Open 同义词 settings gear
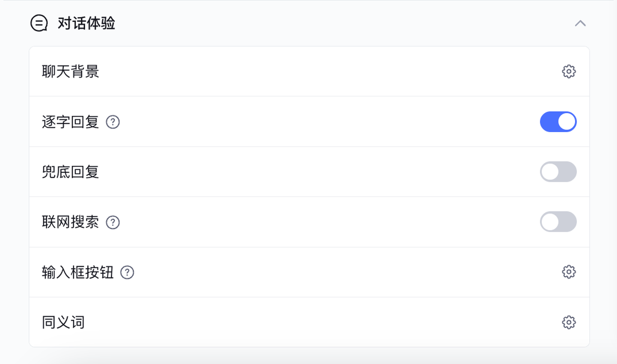 click(569, 322)
